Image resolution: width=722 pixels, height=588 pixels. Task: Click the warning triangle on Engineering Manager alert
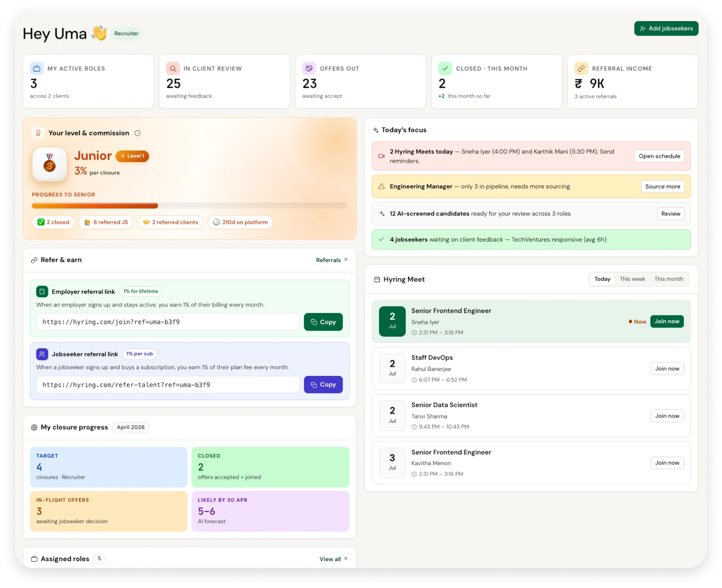click(381, 187)
